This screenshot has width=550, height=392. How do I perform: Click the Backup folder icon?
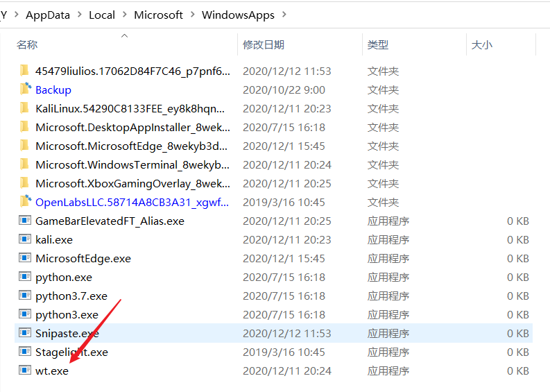point(25,89)
